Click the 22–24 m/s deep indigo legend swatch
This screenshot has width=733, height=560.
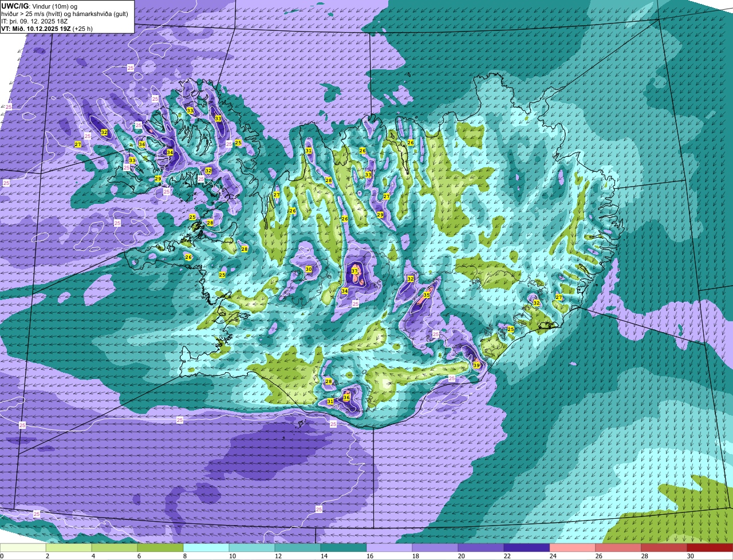[527, 548]
